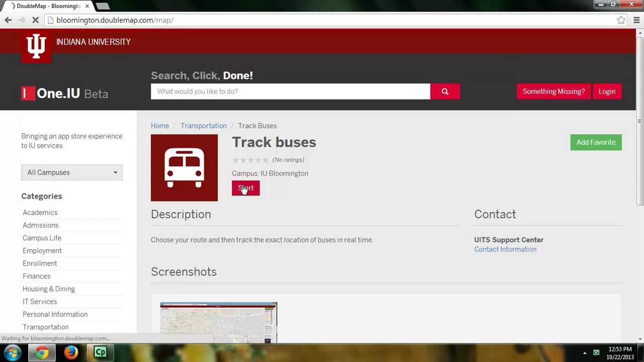Open the All Campuses dropdown
The height and width of the screenshot is (362, 644).
(x=71, y=172)
